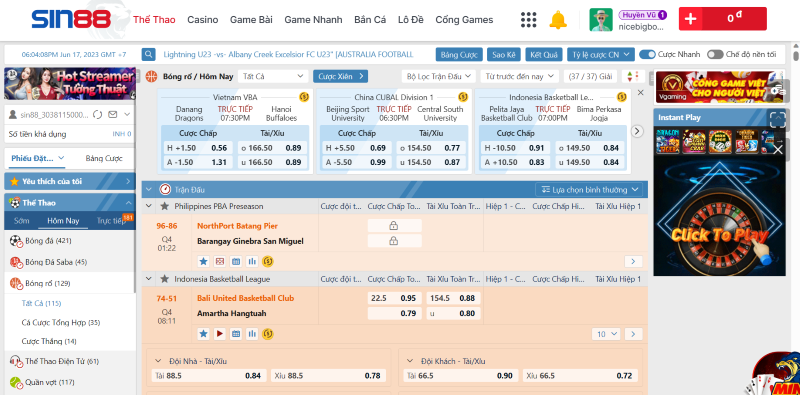Select Thể Thao Điện Tử (61)

pyautogui.click(x=70, y=361)
